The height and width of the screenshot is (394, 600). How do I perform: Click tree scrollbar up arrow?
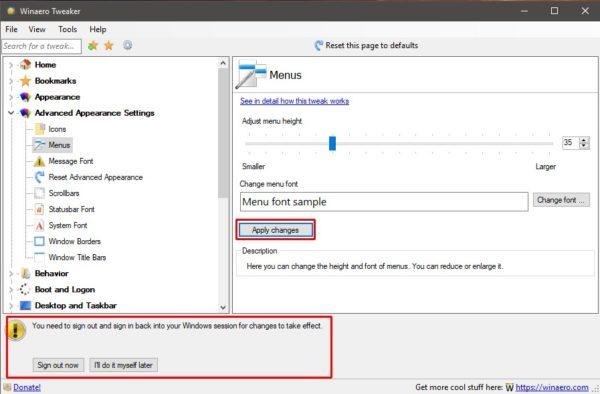click(223, 63)
